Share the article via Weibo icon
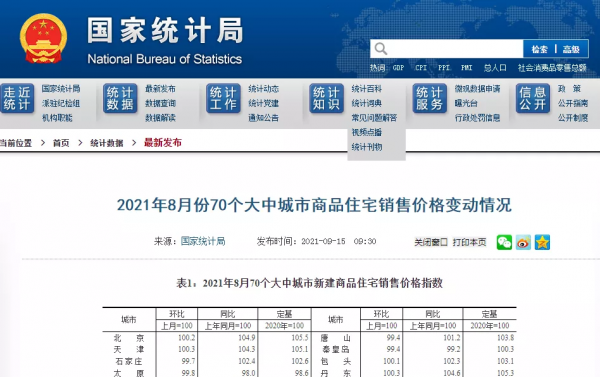 coord(523,242)
